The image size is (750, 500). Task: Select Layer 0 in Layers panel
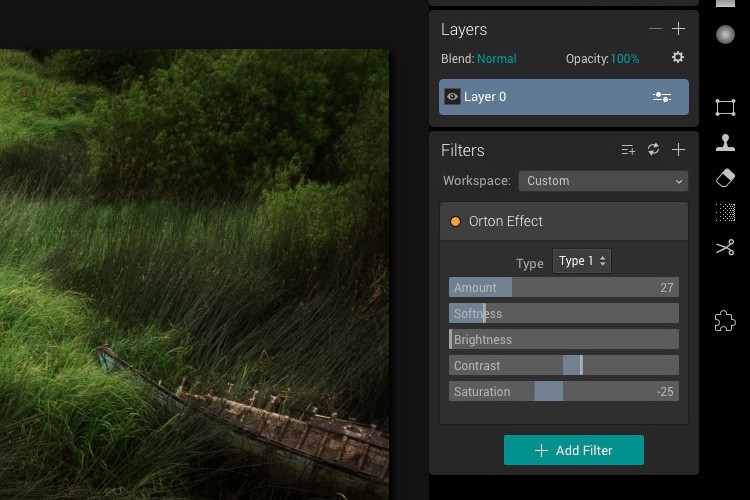pyautogui.click(x=563, y=97)
